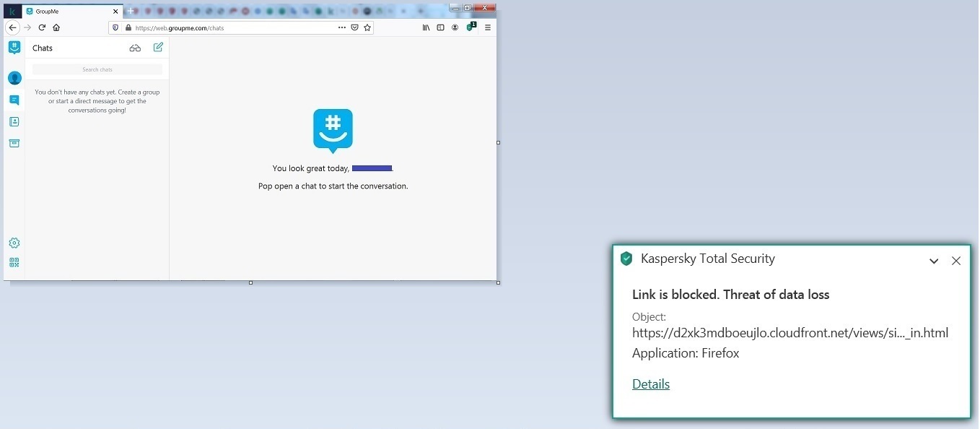Minimize the Firefox window
This screenshot has height=429, width=980.
pos(454,7)
